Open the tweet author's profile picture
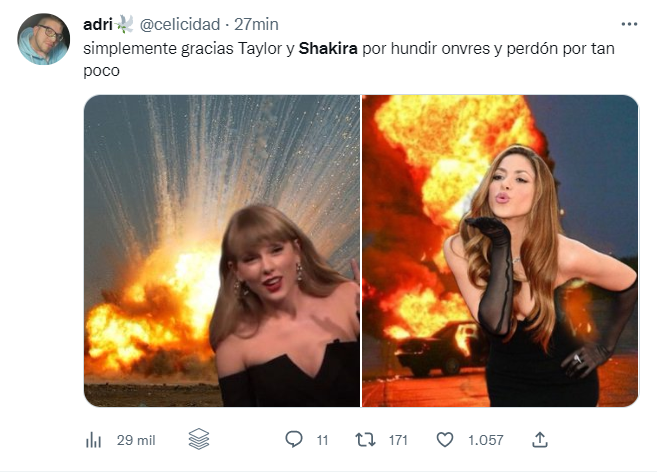Image resolution: width=657 pixels, height=472 pixels. click(44, 39)
